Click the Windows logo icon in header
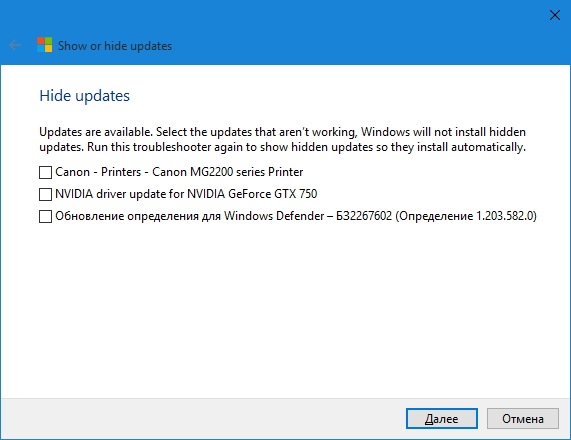The width and height of the screenshot is (571, 440). point(44,45)
